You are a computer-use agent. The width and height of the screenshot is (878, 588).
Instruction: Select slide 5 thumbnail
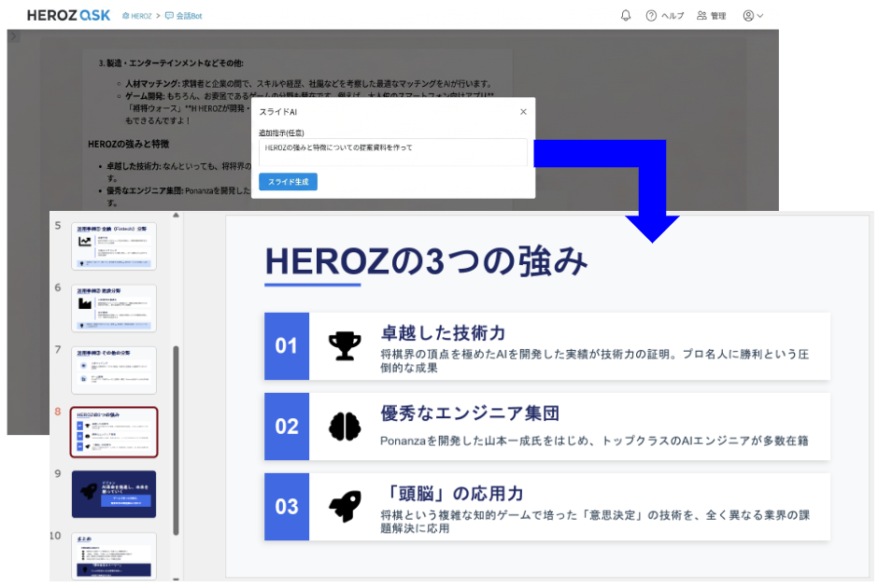pyautogui.click(x=114, y=245)
